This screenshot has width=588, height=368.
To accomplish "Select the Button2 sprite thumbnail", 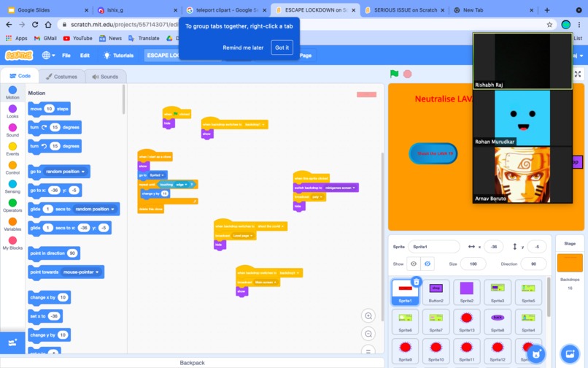I will click(x=436, y=292).
